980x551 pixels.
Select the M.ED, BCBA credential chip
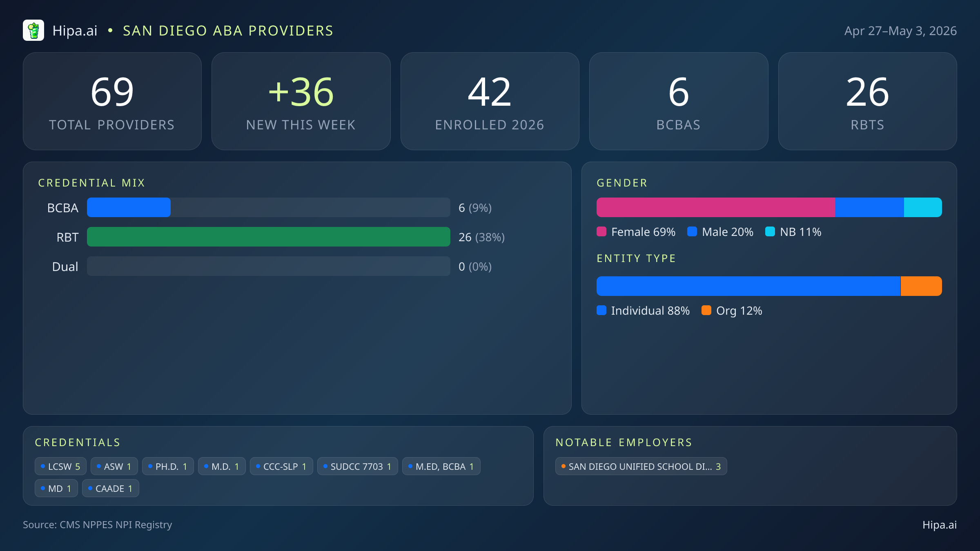click(441, 466)
